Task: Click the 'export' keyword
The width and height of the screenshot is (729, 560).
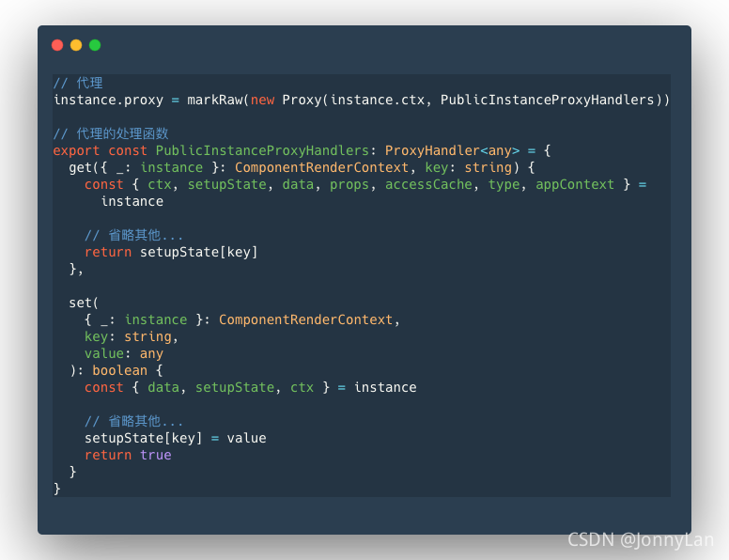Action: 76,150
